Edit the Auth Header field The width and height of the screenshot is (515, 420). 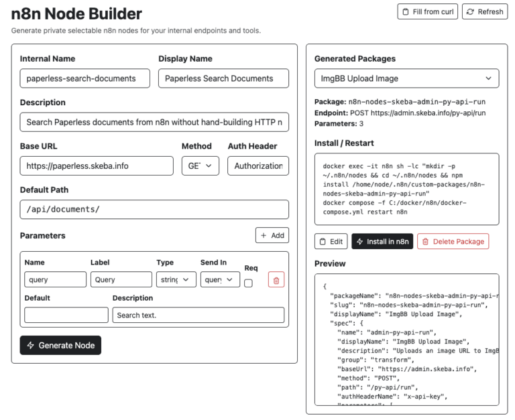tap(258, 165)
